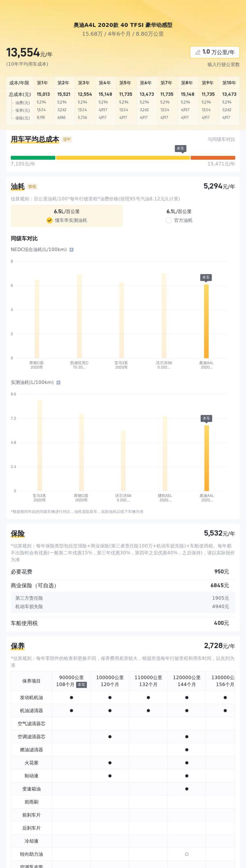Select the 120000公里 144个月 column header
This screenshot has height=868, width=246.
(x=187, y=681)
